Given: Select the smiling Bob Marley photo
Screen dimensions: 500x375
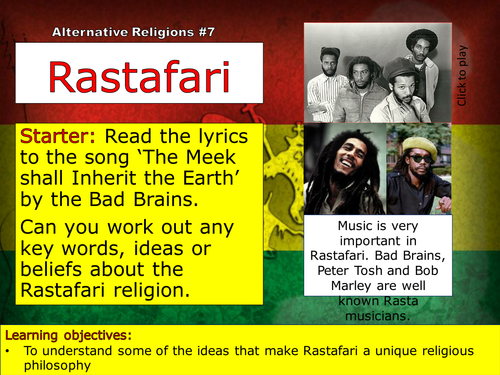Looking at the screenshot, I should point(345,169).
